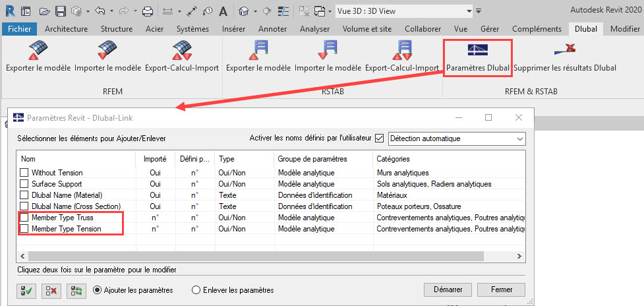
Task: Expand the Synchronize dropdown arrow
Action: coord(88,11)
